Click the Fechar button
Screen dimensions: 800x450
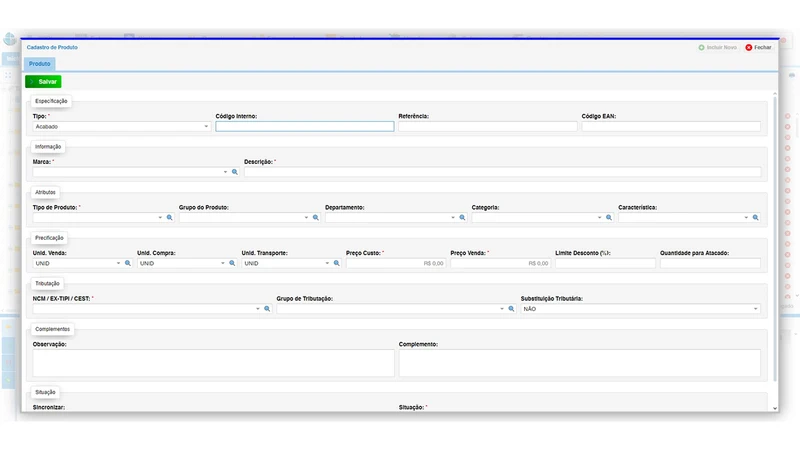[x=758, y=47]
